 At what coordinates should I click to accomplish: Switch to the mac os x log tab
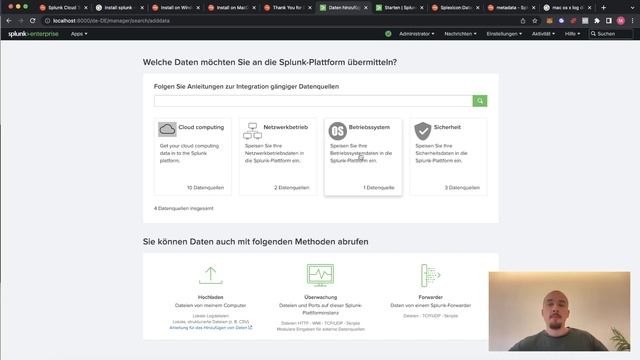(567, 8)
